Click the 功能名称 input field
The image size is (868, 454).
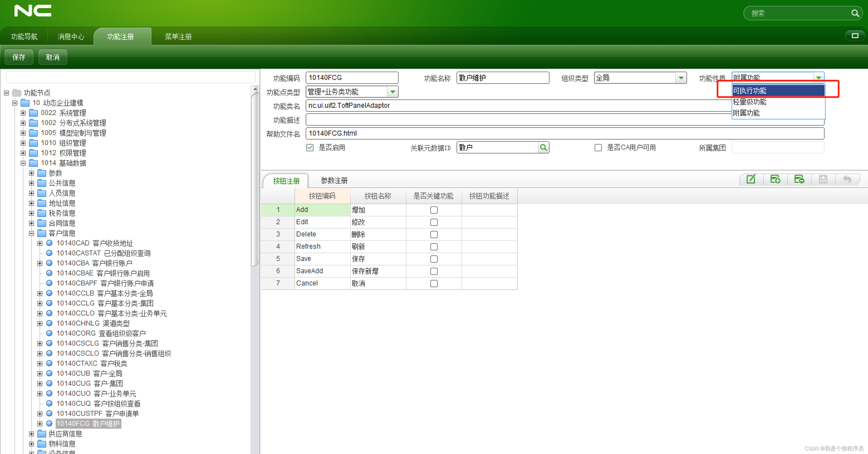(x=503, y=78)
